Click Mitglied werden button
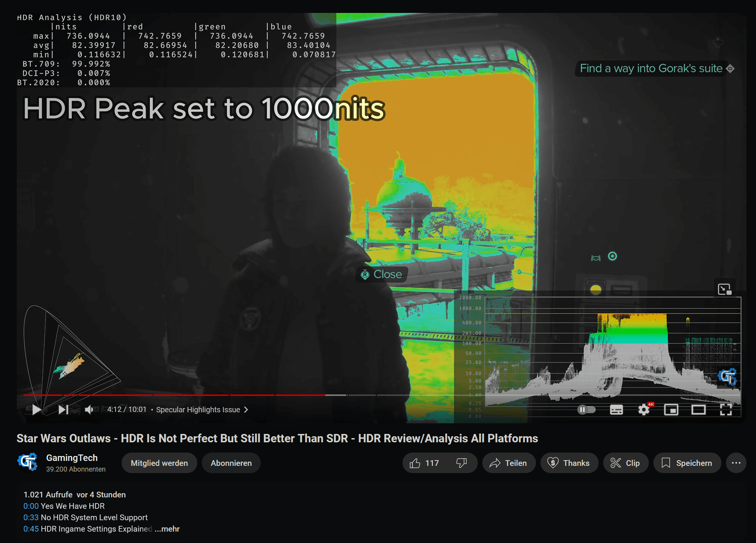Screen dimensions: 756x543 (159, 463)
